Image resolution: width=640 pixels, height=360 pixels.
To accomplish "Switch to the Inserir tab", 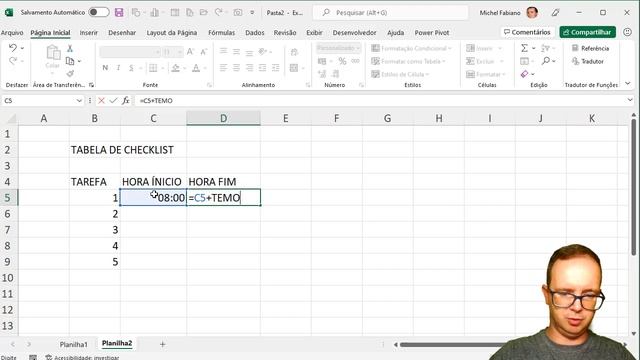I will 89,33.
